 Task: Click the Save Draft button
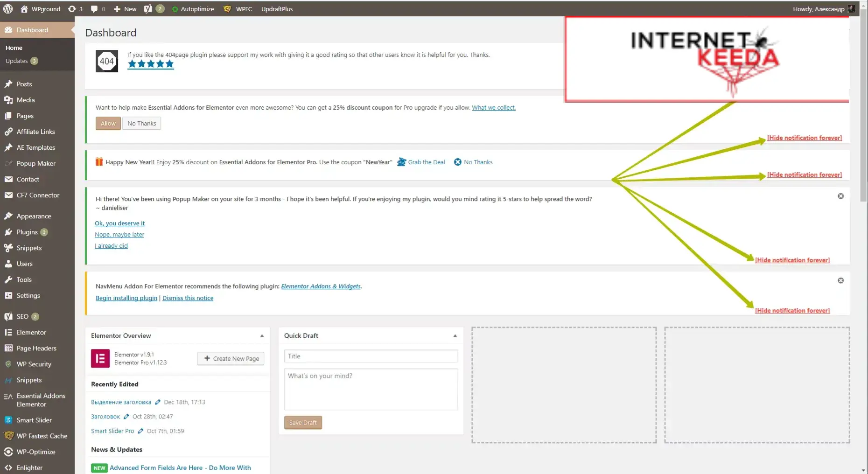tap(303, 422)
